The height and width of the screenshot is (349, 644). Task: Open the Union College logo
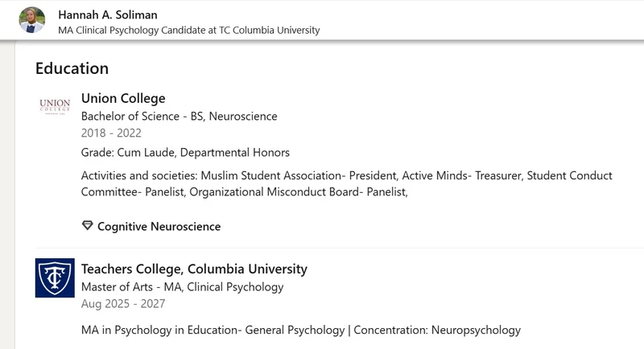click(55, 107)
